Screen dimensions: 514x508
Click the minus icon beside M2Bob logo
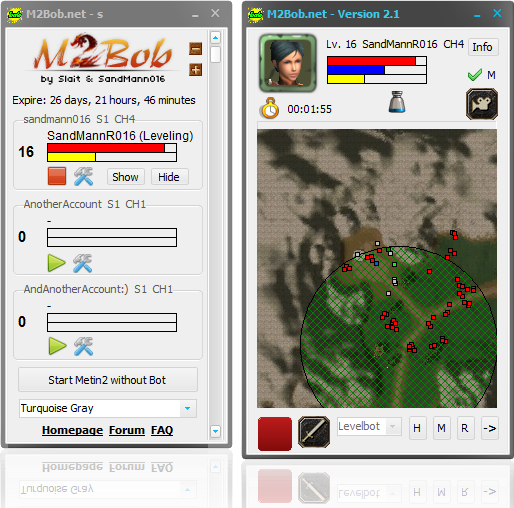coord(196,49)
